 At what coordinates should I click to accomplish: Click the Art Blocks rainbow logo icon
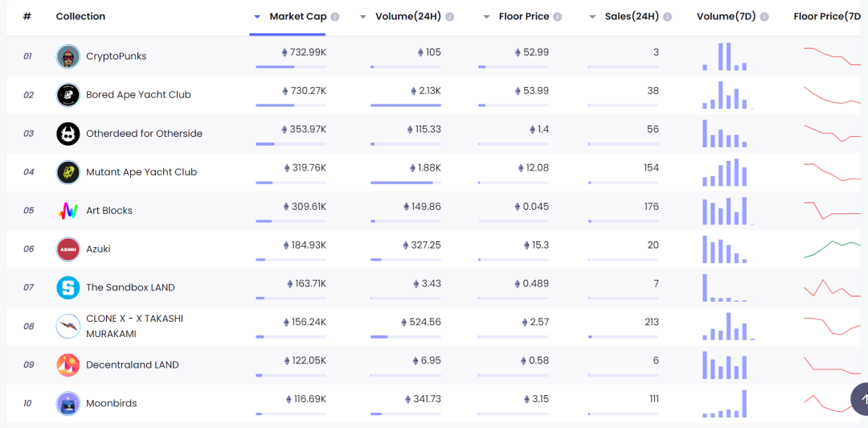click(68, 211)
